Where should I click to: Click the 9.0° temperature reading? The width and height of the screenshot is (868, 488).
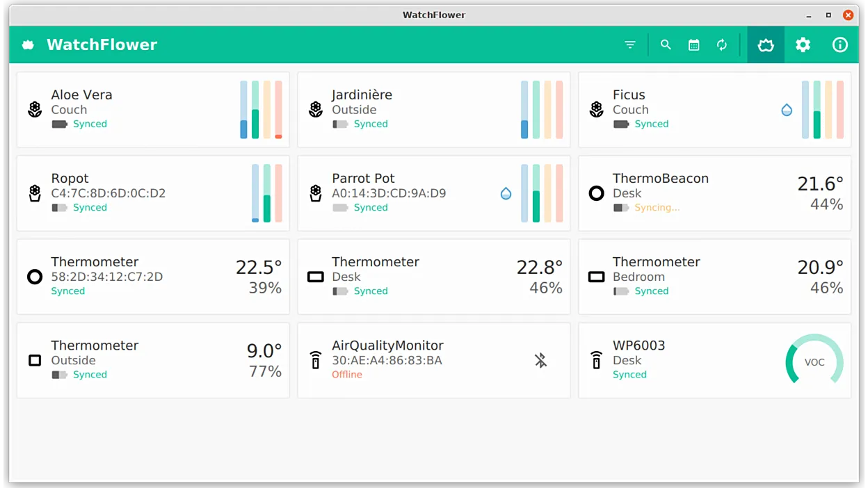tap(264, 351)
